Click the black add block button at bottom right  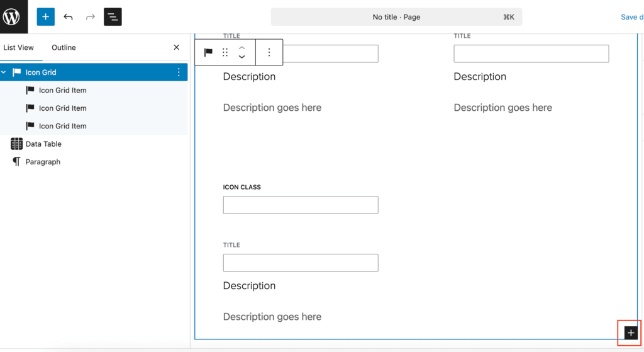tap(631, 332)
